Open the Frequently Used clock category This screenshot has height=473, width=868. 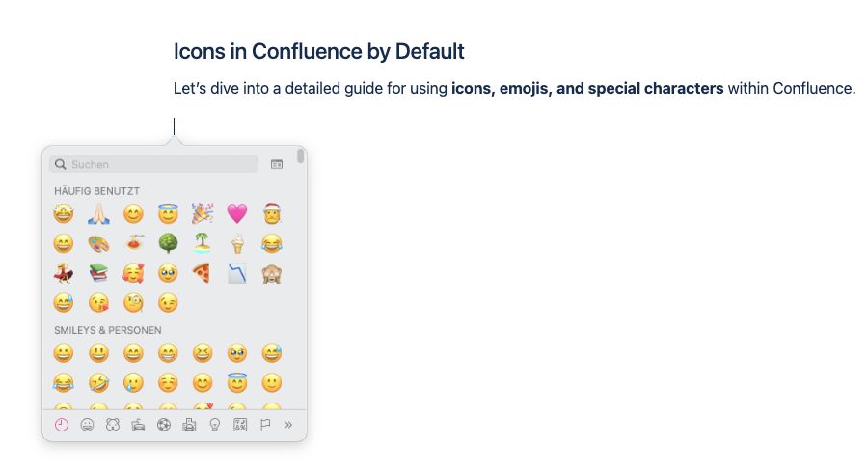tap(62, 425)
